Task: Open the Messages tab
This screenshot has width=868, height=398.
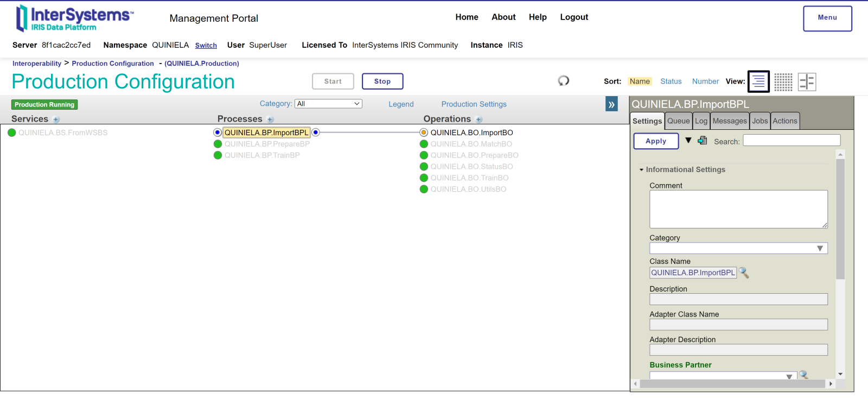Action: coord(729,121)
